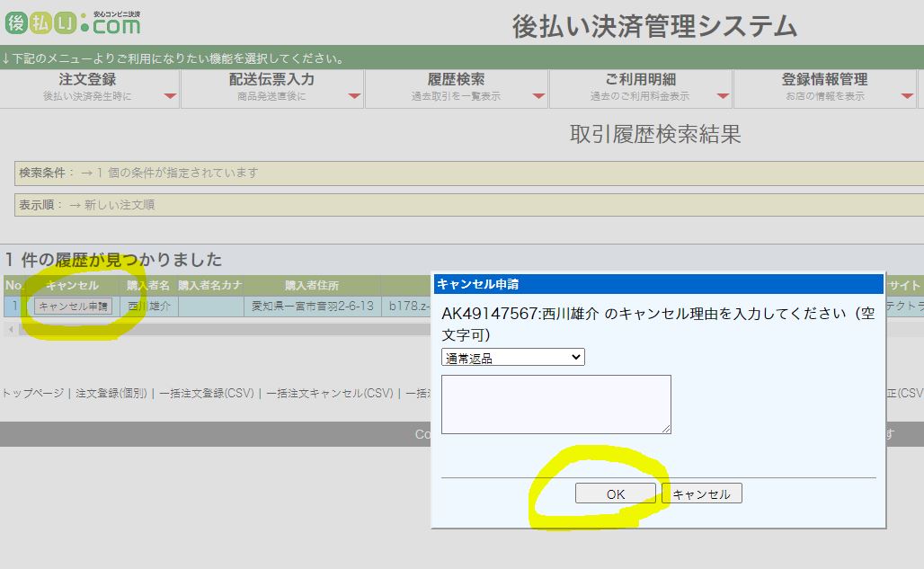The width and height of the screenshot is (924, 569).
Task: Open the 注文登録 menu
Action: click(x=87, y=86)
